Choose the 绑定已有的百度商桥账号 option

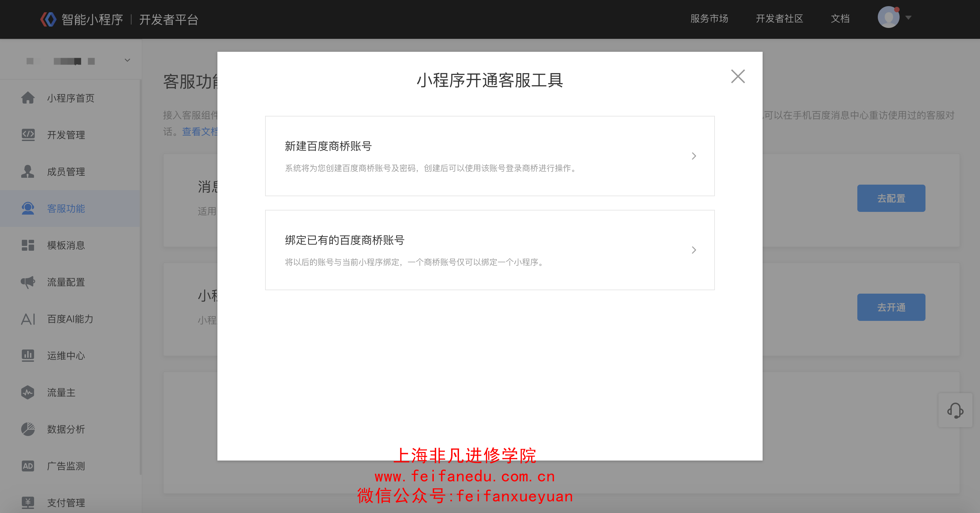[x=490, y=250]
